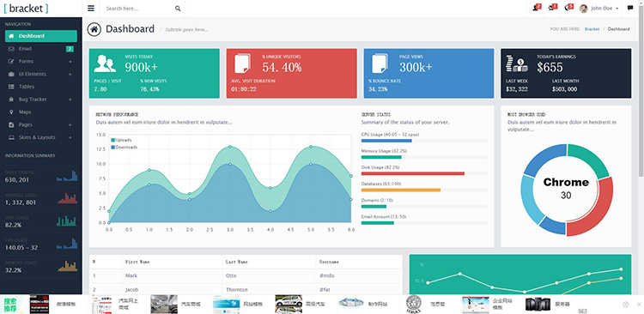Expand the UI Elements submenu
Image resolution: width=644 pixels, height=314 pixels.
click(41, 75)
